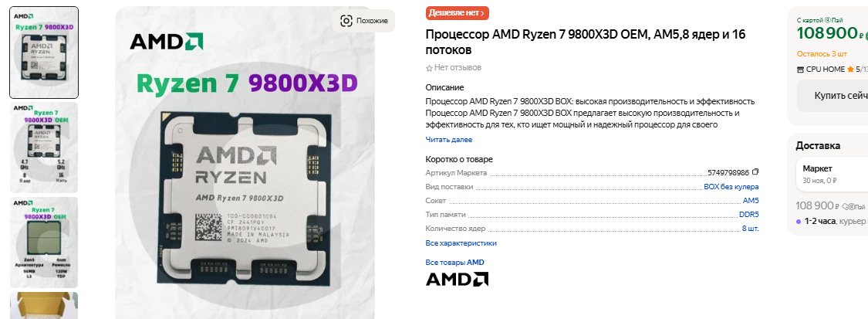This screenshot has width=868, height=319.
Task: Show 'Все характеристики' full specs
Action: pyautogui.click(x=461, y=243)
